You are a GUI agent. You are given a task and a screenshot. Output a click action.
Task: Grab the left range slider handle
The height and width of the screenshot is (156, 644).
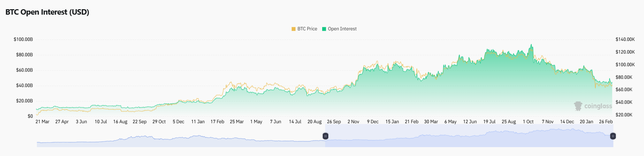(326, 136)
